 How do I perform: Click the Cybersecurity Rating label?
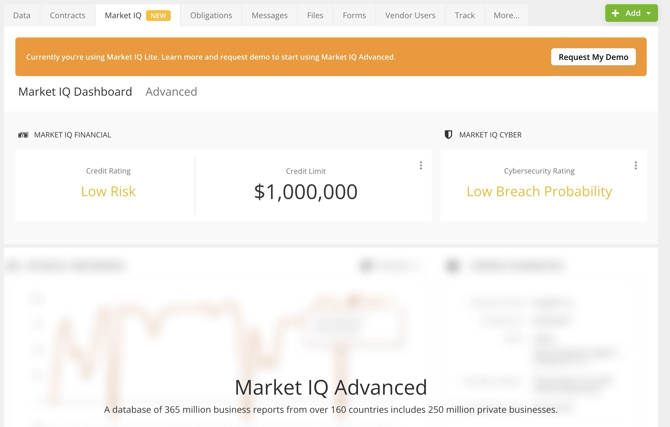539,171
